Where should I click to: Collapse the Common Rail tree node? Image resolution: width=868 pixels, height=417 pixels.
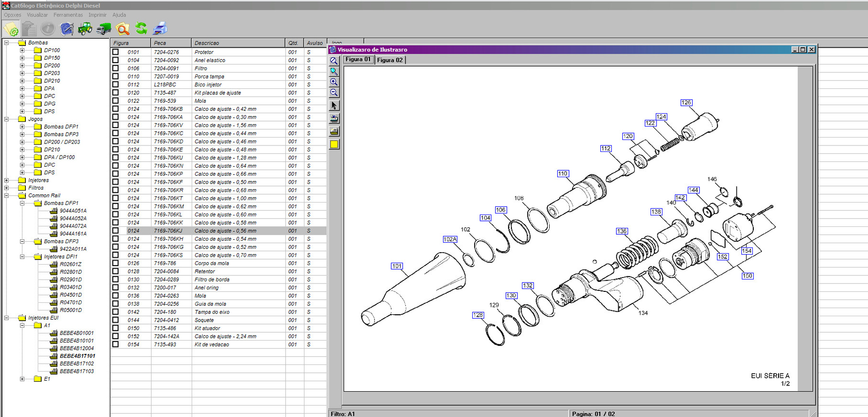click(6, 196)
